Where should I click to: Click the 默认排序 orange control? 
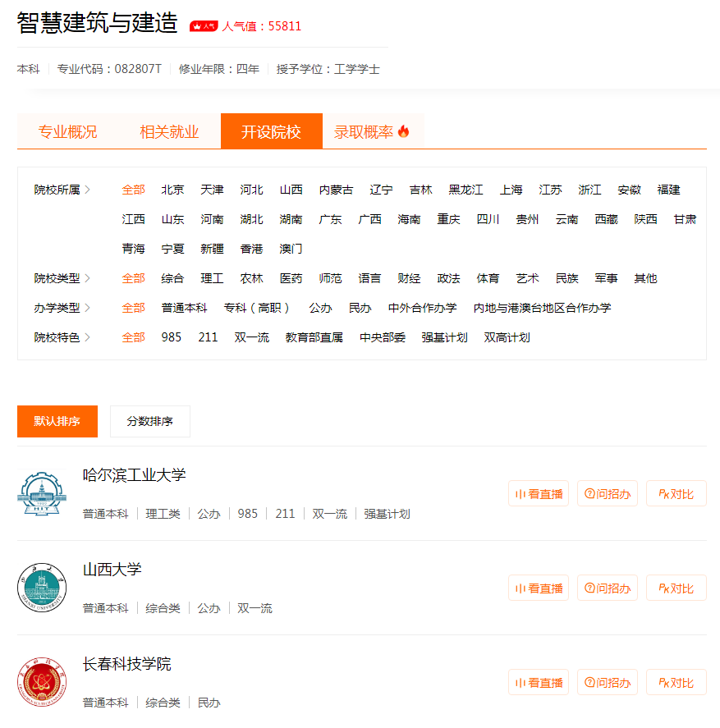[x=57, y=421]
